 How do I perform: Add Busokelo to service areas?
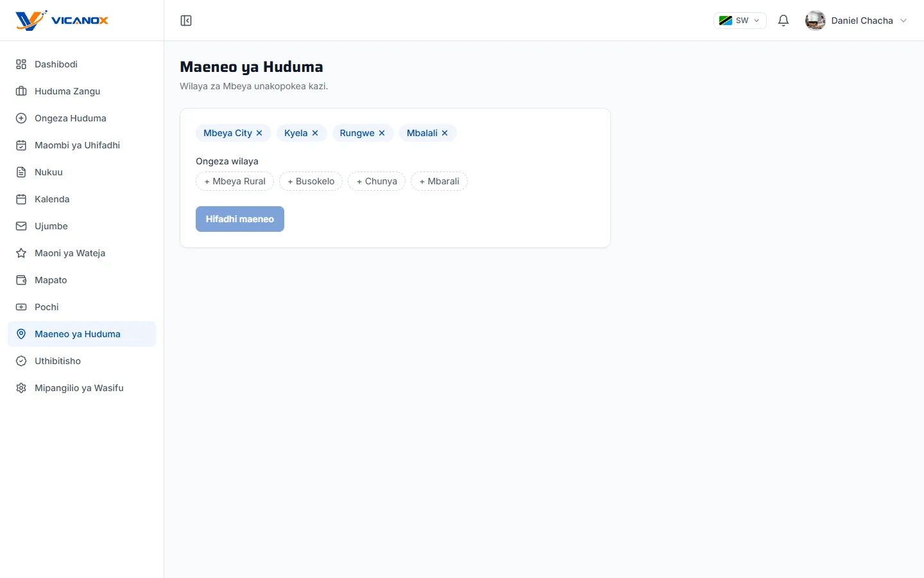[x=311, y=181]
